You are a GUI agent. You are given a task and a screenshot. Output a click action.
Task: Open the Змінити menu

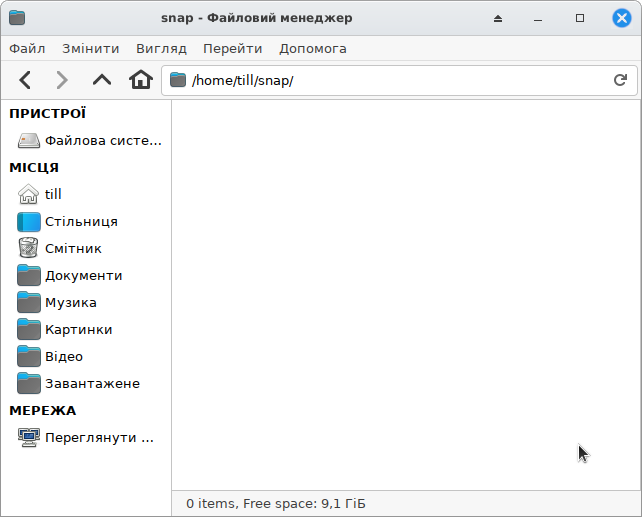(x=90, y=49)
